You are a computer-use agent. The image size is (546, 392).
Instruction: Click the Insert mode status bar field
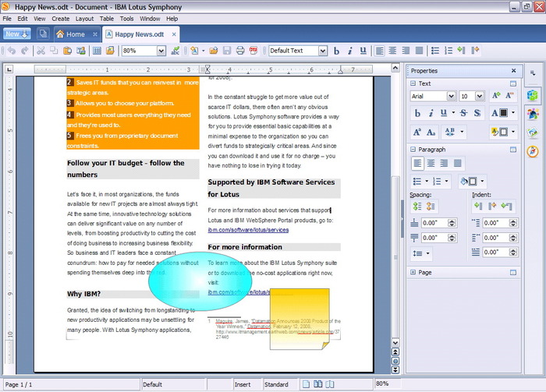click(243, 384)
